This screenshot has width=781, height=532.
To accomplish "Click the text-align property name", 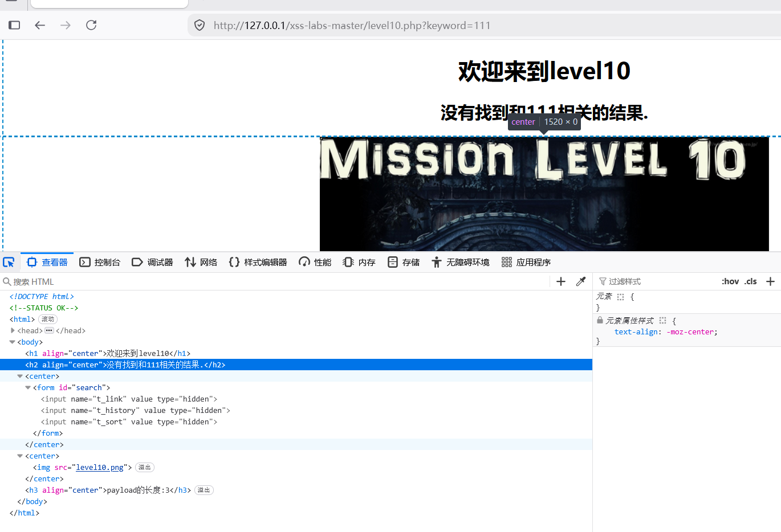I will pos(636,332).
